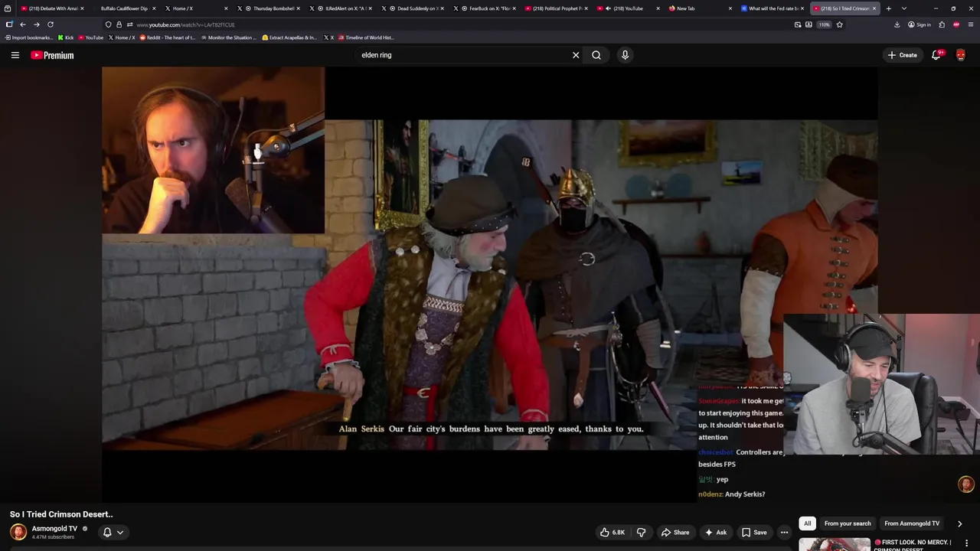
Task: Share the video
Action: pyautogui.click(x=675, y=533)
